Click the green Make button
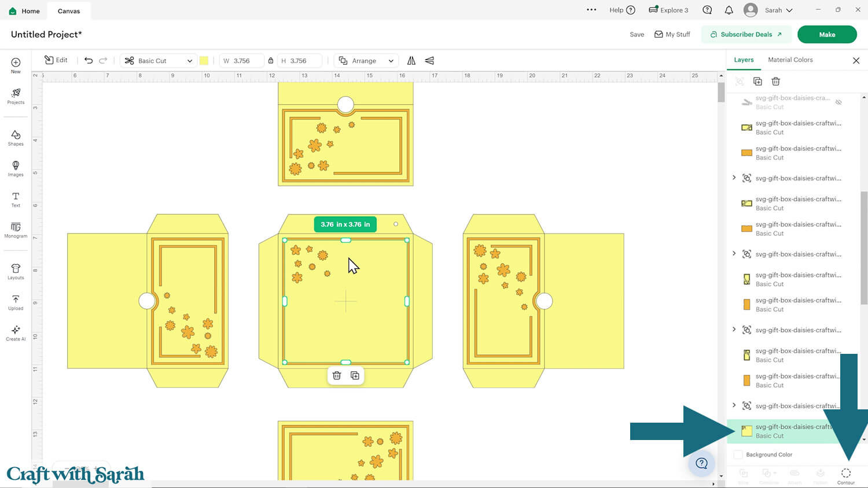Image resolution: width=868 pixels, height=488 pixels. pos(826,35)
